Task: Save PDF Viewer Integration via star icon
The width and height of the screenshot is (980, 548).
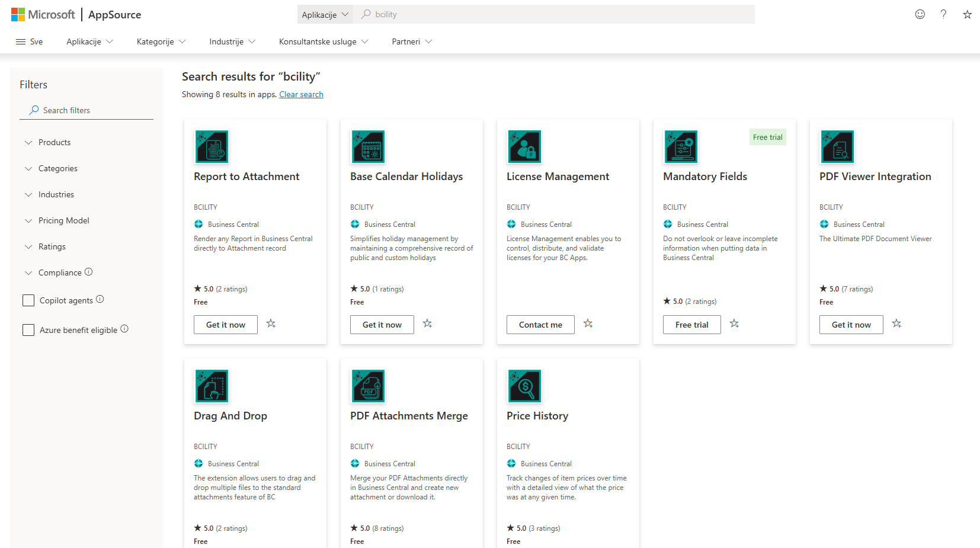Action: pos(896,323)
